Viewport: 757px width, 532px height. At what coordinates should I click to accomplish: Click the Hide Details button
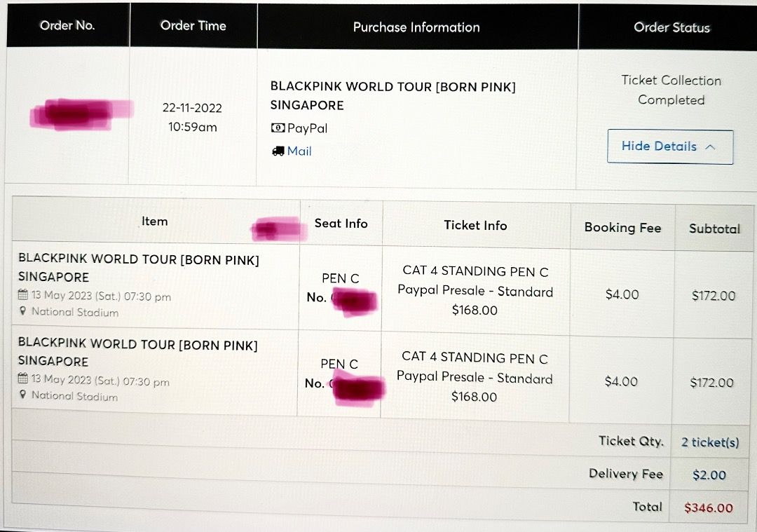[x=670, y=146]
